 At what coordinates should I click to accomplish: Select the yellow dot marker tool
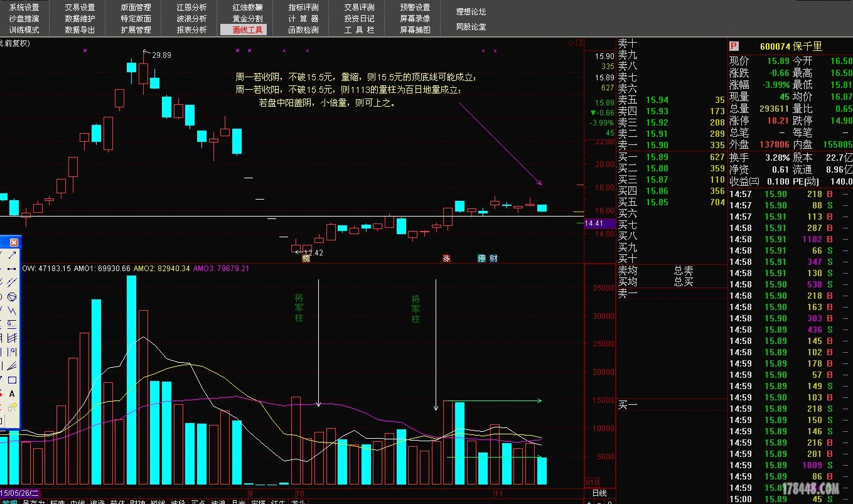pos(12,407)
